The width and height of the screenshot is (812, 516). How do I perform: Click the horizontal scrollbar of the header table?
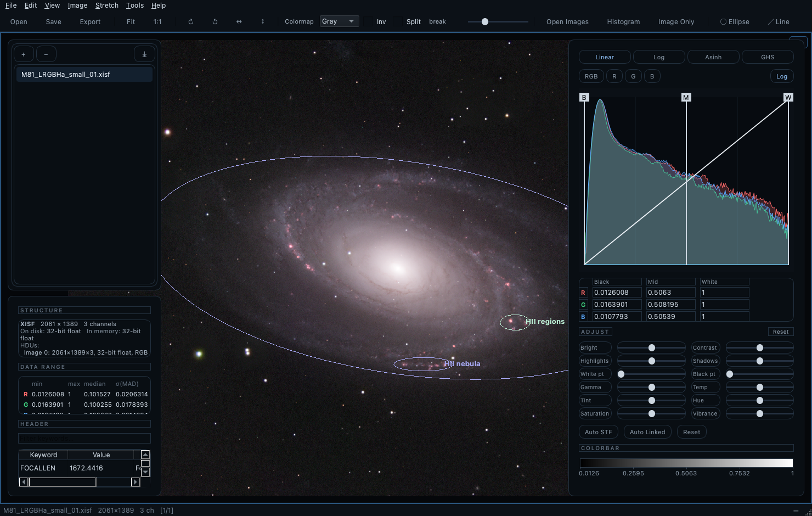coord(80,482)
